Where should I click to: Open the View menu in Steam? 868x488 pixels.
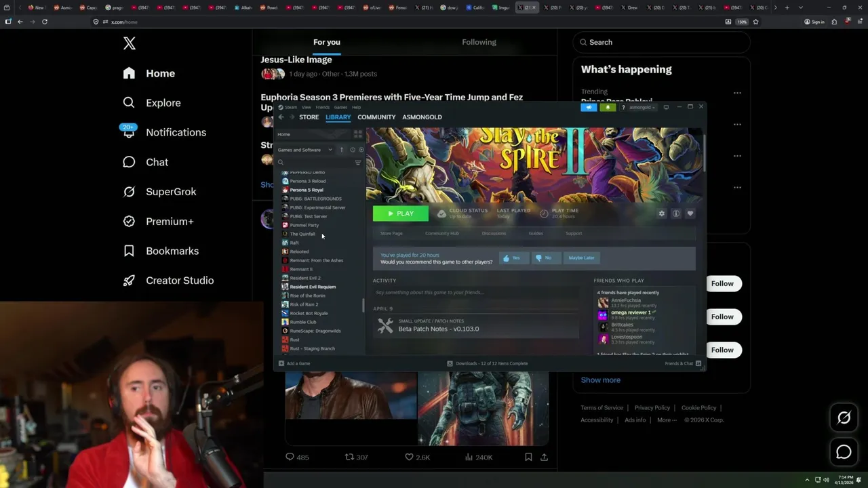(307, 107)
